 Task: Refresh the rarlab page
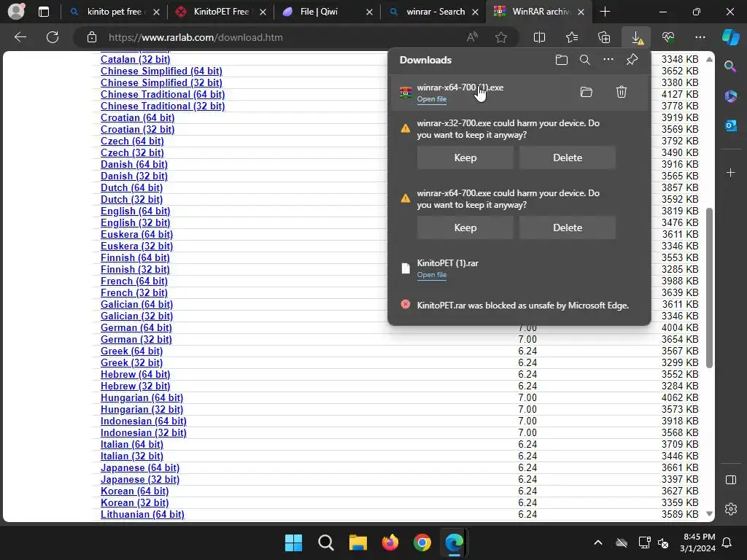(x=53, y=37)
